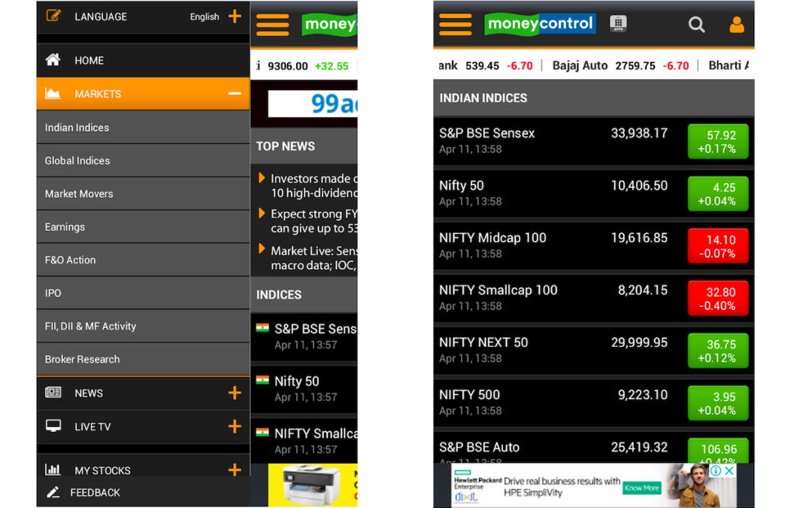
Task: Tap the 36.75 change badge
Action: [x=718, y=351]
